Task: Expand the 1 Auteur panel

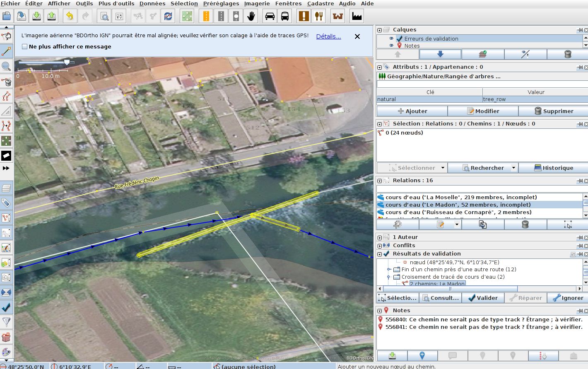Action: (379, 237)
